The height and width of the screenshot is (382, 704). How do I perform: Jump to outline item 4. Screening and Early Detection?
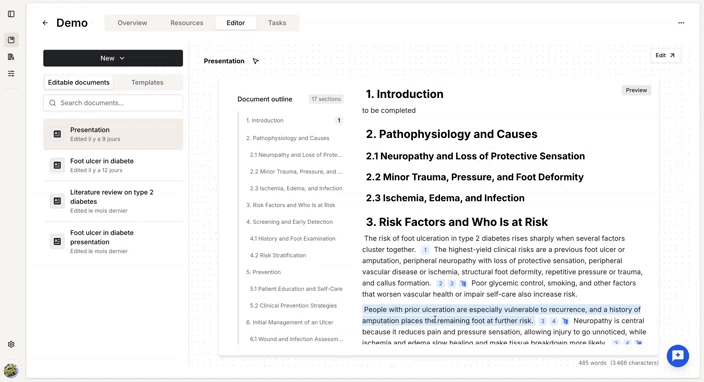click(290, 222)
